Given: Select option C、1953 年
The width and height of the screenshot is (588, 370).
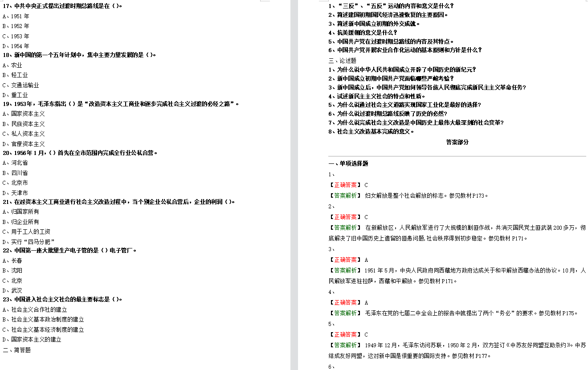Looking at the screenshot, I should pos(16,37).
